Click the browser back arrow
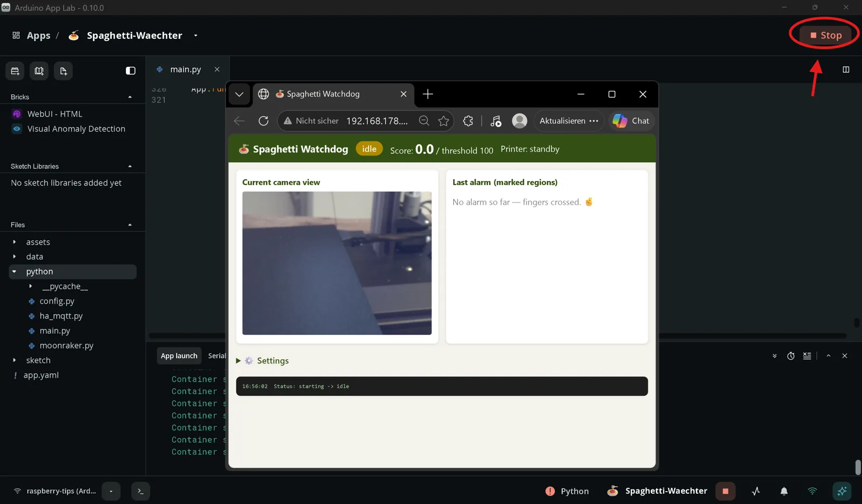 pyautogui.click(x=239, y=121)
